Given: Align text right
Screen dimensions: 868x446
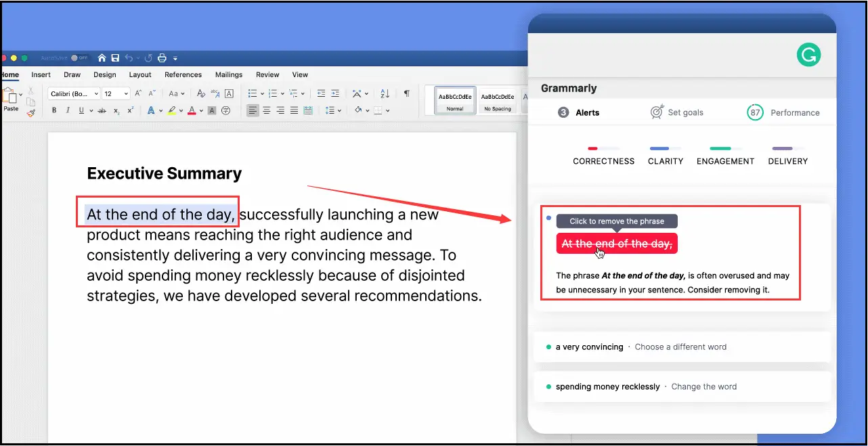Looking at the screenshot, I should tap(280, 110).
